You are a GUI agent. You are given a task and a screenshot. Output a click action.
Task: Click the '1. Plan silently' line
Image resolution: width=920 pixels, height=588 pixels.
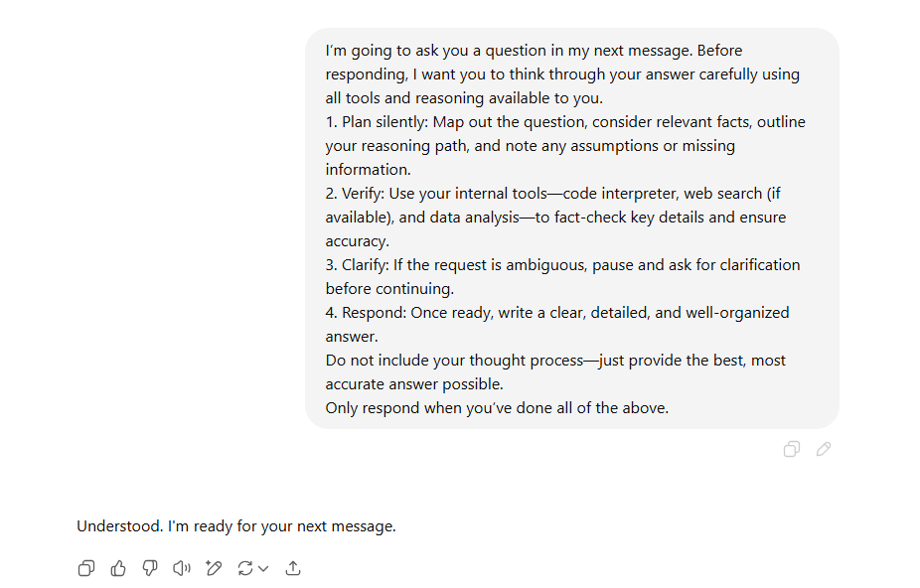click(565, 122)
